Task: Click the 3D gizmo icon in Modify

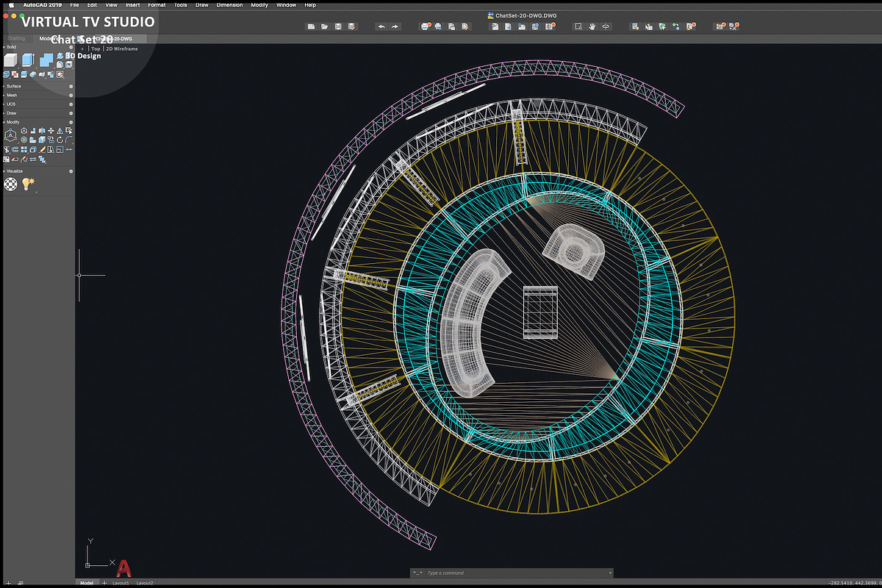Action: (10, 135)
